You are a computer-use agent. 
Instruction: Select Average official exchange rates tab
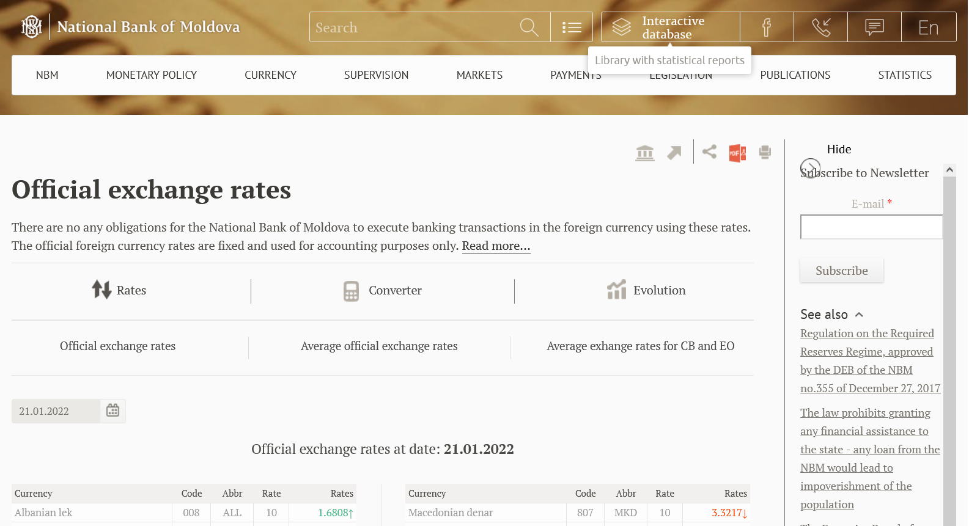point(379,346)
